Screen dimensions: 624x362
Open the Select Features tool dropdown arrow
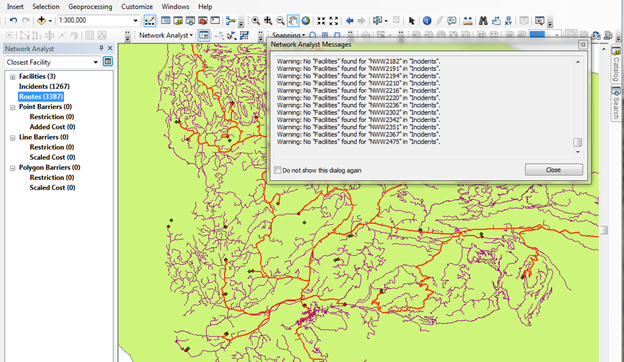(386, 21)
